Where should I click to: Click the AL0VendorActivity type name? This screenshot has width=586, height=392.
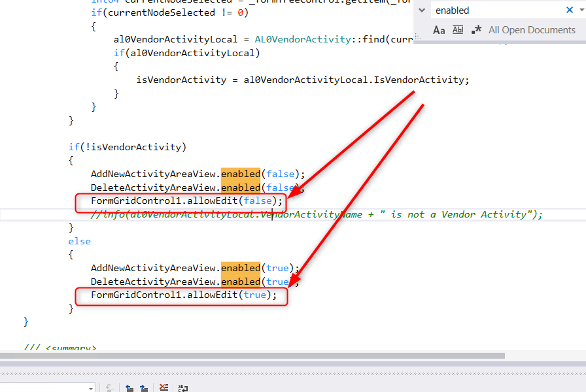coord(296,39)
